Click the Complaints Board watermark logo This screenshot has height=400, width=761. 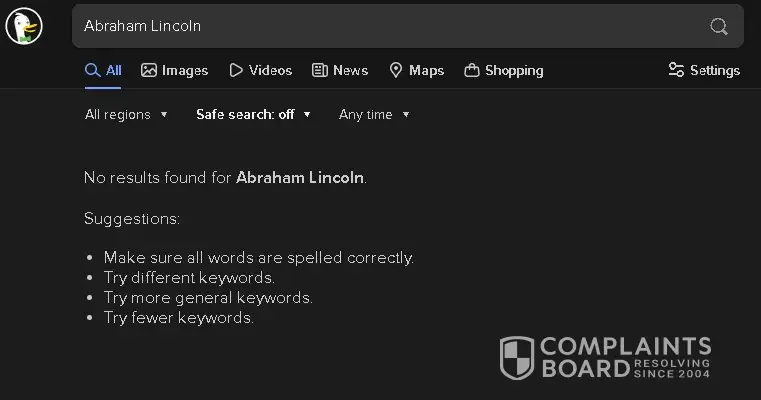[605, 358]
